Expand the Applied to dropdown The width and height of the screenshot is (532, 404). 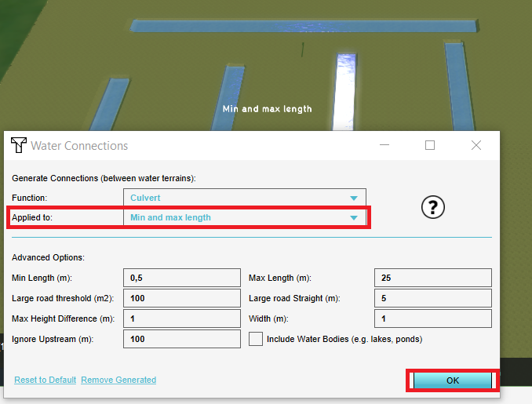point(244,217)
